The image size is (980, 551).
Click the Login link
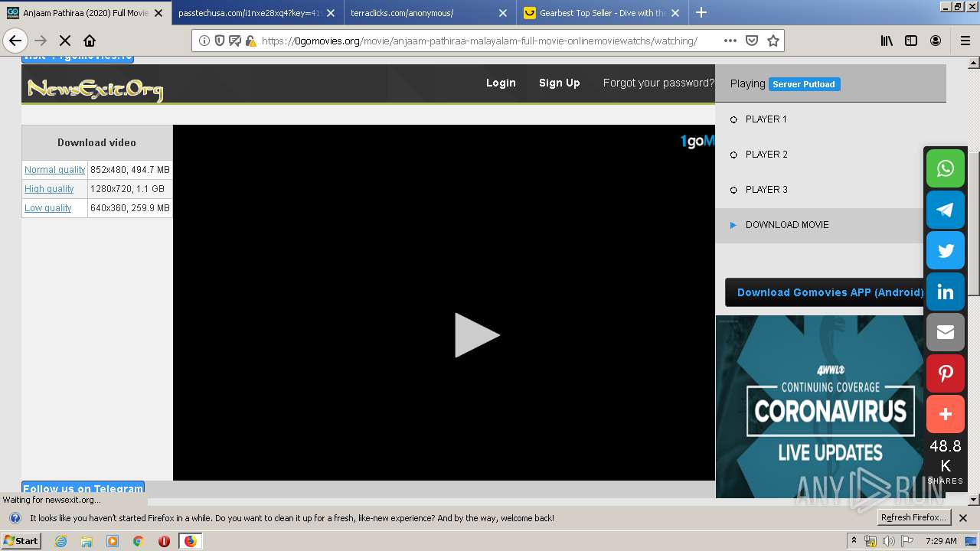click(501, 83)
